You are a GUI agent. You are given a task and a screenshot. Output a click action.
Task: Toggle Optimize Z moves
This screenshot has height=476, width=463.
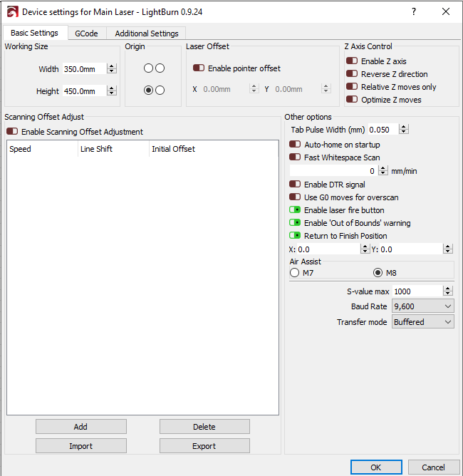pyautogui.click(x=352, y=100)
